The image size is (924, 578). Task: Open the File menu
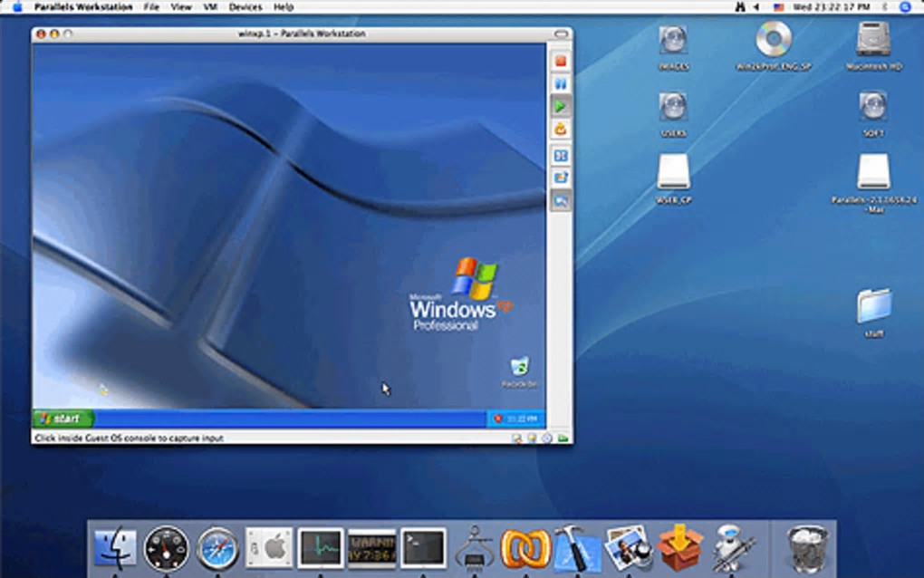(151, 7)
